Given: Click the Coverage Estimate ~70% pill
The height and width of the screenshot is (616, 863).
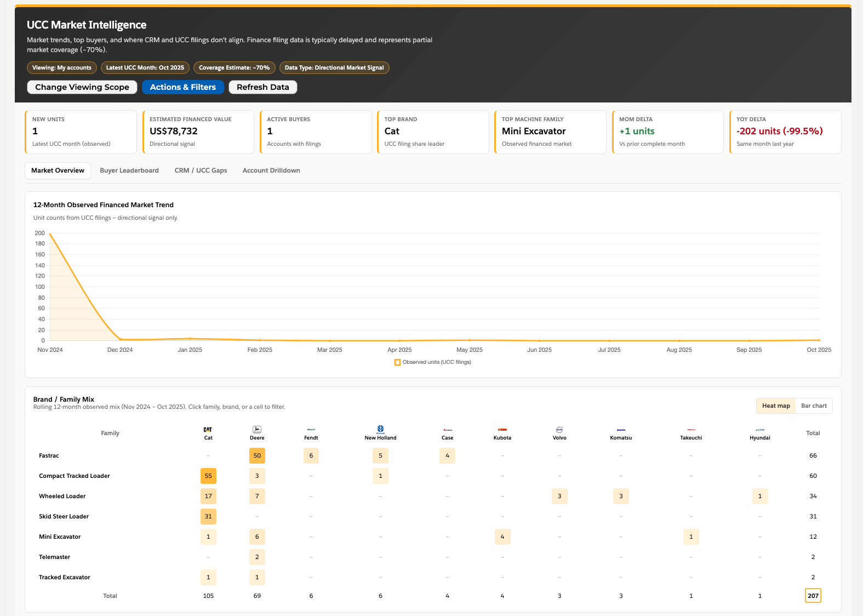Looking at the screenshot, I should pos(235,68).
